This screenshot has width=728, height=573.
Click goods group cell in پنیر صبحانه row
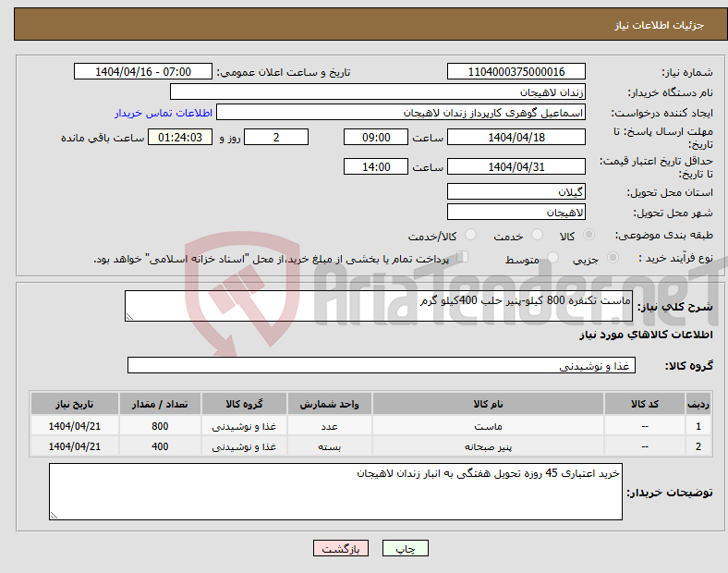(x=244, y=446)
